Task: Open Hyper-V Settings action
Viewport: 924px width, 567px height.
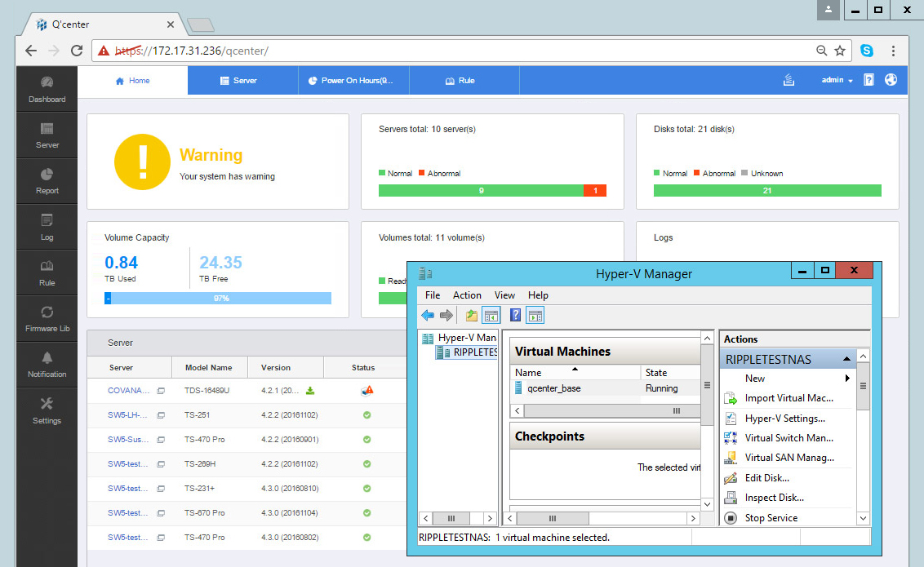Action: point(785,419)
